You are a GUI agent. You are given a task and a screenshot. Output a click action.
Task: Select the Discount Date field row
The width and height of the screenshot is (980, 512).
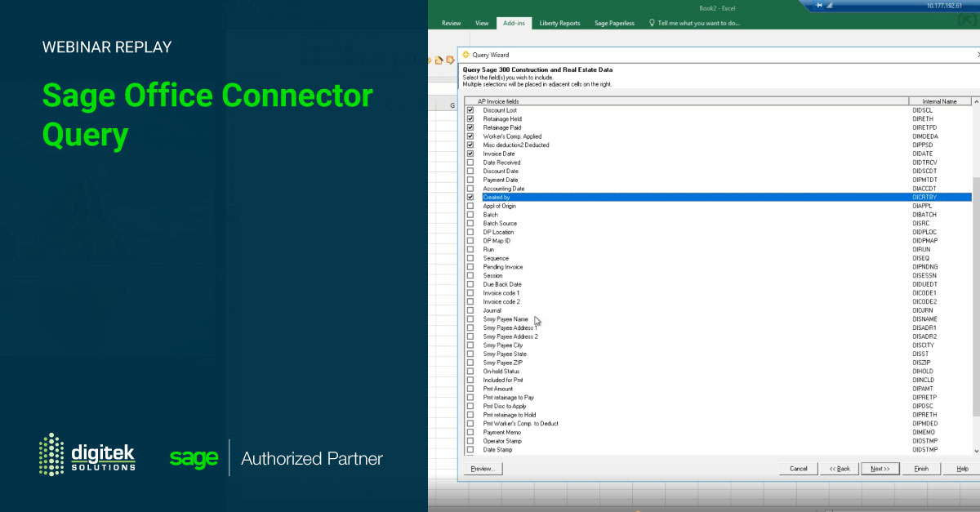[x=719, y=171]
